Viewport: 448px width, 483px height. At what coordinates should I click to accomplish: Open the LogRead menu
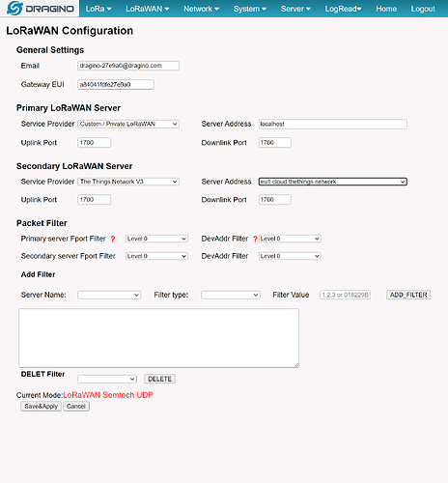pyautogui.click(x=343, y=9)
